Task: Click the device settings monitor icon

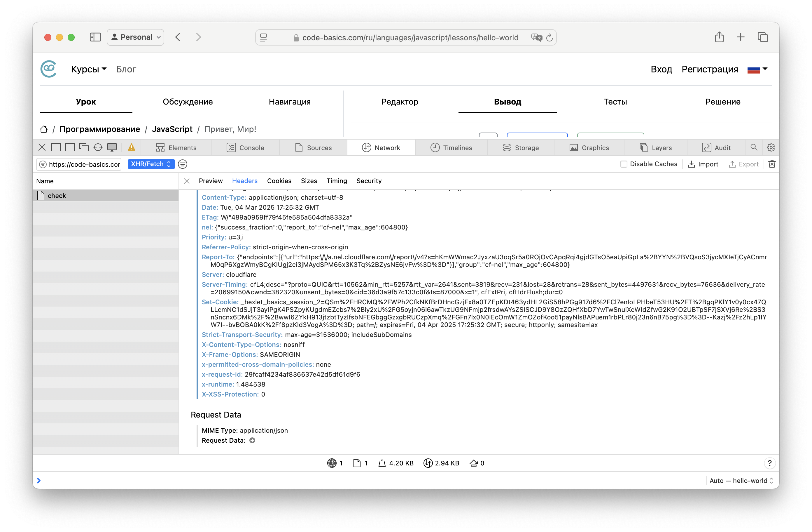Action: tap(112, 147)
